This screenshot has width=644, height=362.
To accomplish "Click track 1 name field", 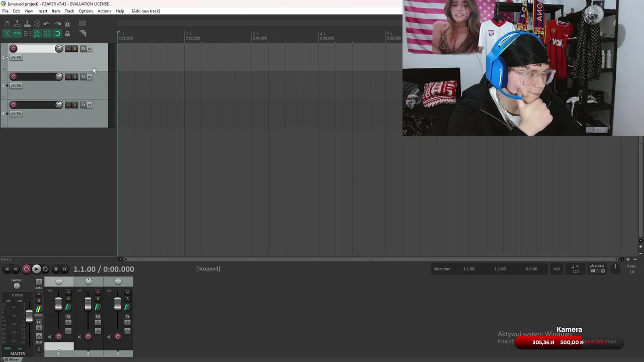I will [x=36, y=48].
